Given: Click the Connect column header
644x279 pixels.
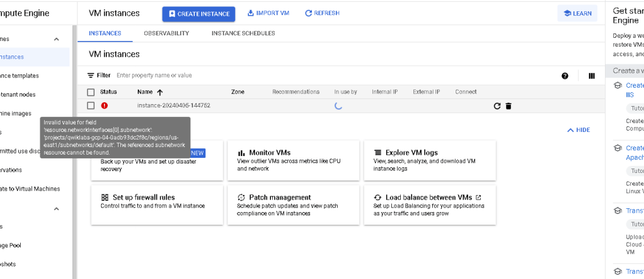Looking at the screenshot, I should pos(466,92).
